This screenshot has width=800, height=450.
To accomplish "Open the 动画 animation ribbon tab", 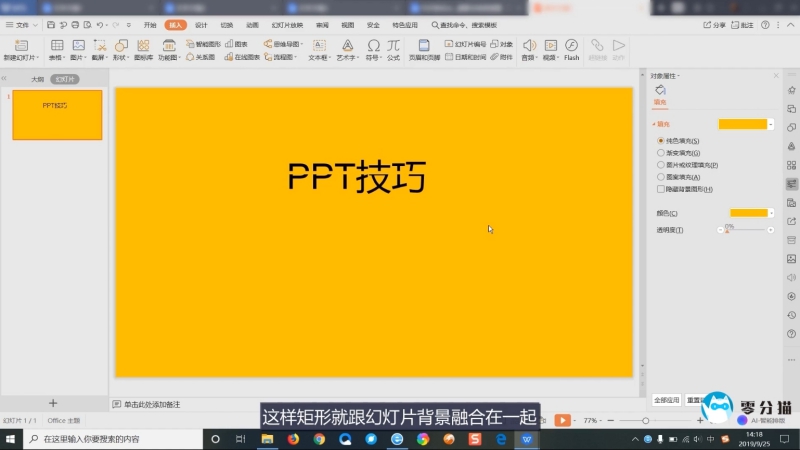I will [252, 24].
